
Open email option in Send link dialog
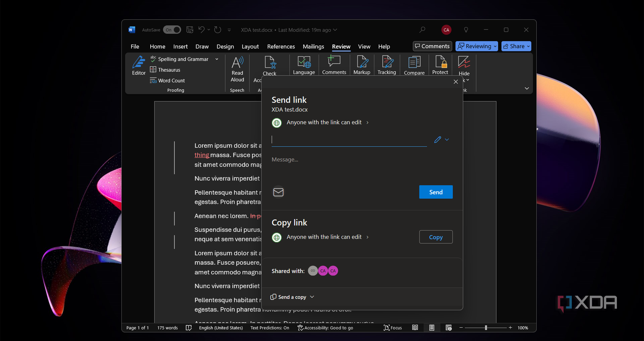point(278,192)
